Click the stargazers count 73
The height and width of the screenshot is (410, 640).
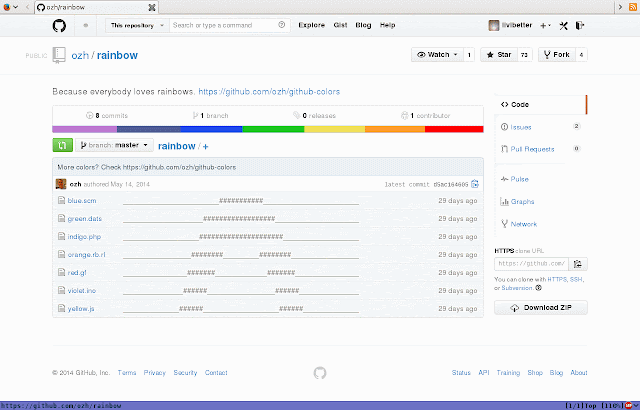pos(524,55)
